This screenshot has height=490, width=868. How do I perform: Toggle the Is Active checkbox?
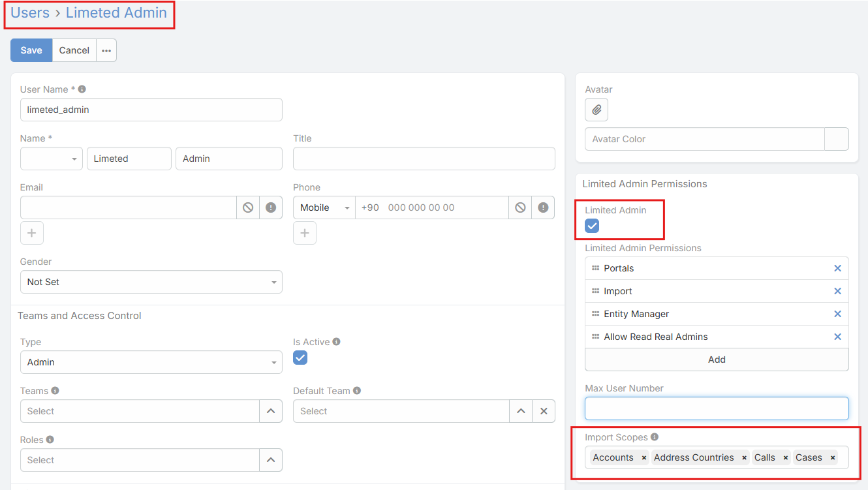point(300,358)
